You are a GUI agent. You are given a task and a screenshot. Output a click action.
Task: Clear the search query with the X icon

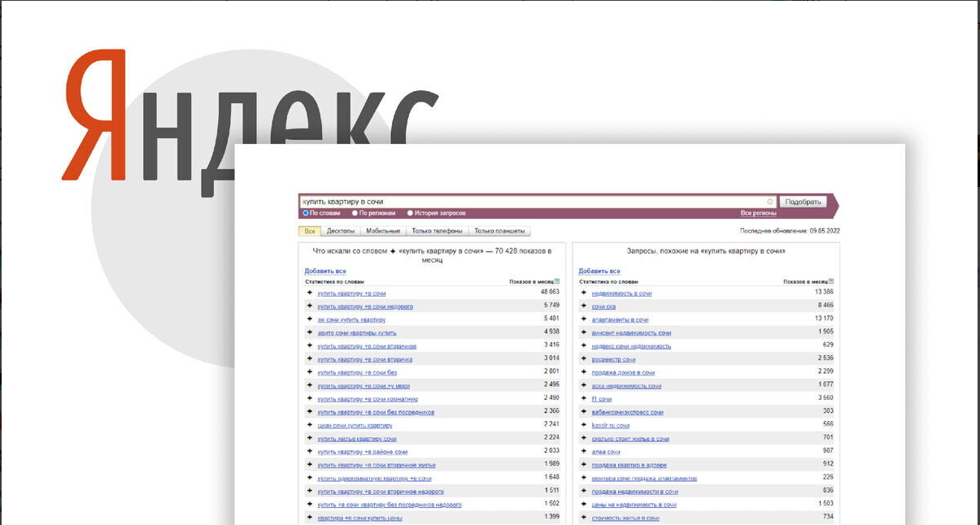[770, 202]
